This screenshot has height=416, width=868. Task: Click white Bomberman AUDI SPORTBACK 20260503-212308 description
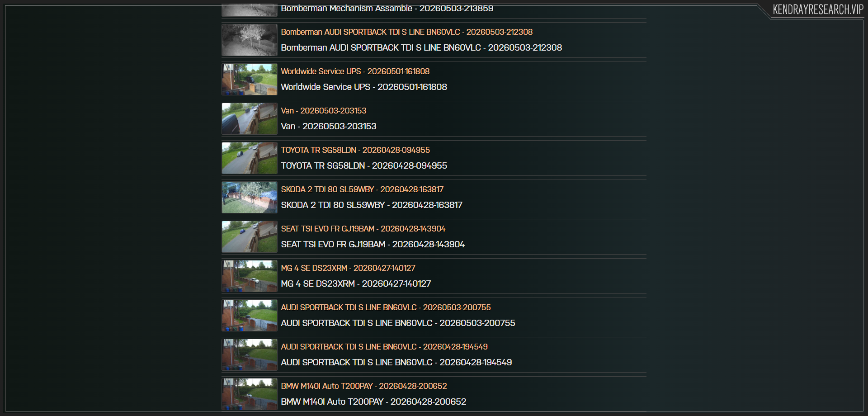click(421, 47)
